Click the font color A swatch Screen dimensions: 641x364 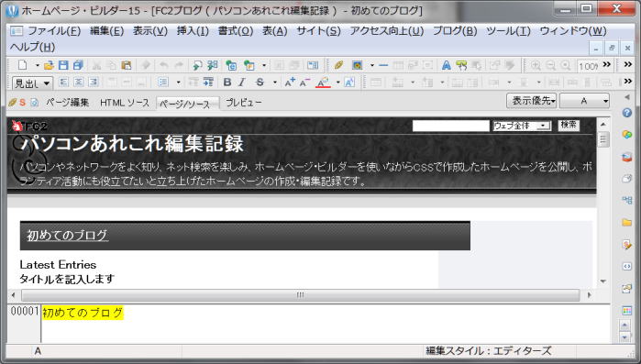pos(323,83)
